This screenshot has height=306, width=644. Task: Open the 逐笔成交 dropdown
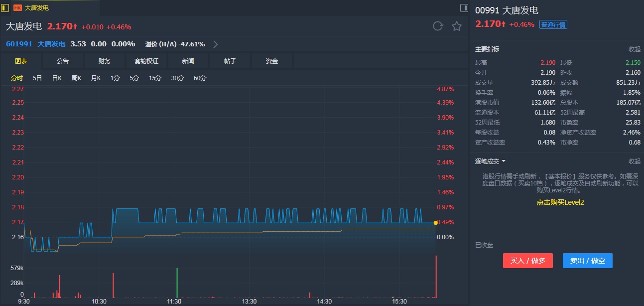click(491, 161)
